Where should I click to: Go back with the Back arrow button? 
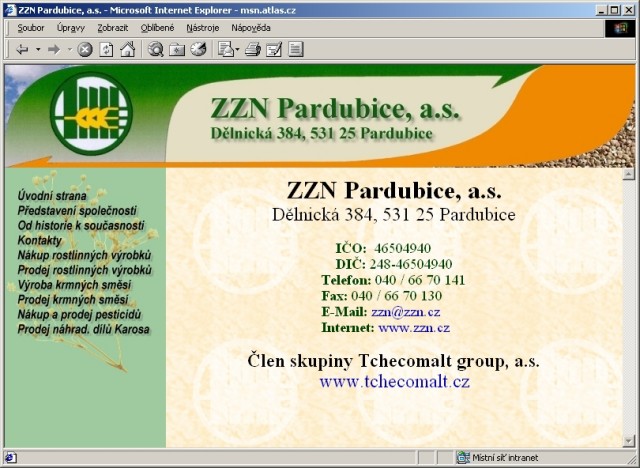[x=22, y=50]
